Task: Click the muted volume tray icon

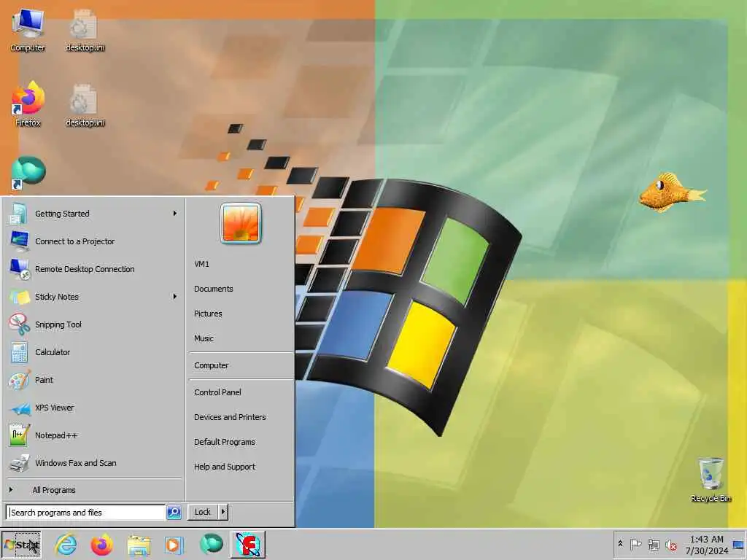Action: (671, 545)
